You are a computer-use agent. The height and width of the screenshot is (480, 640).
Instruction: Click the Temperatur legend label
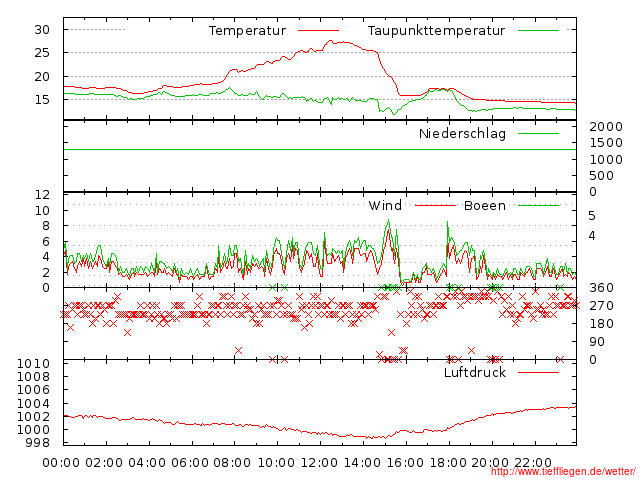pos(247,31)
